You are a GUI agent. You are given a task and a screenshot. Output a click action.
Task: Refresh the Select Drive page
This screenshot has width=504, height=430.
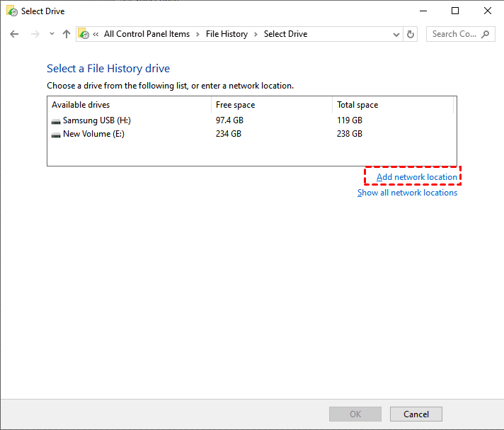(x=411, y=34)
